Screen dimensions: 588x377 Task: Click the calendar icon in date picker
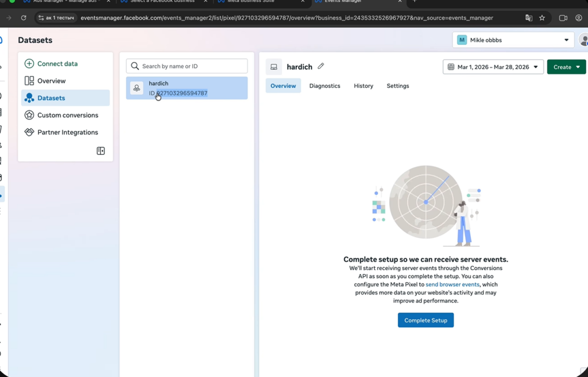click(x=451, y=67)
